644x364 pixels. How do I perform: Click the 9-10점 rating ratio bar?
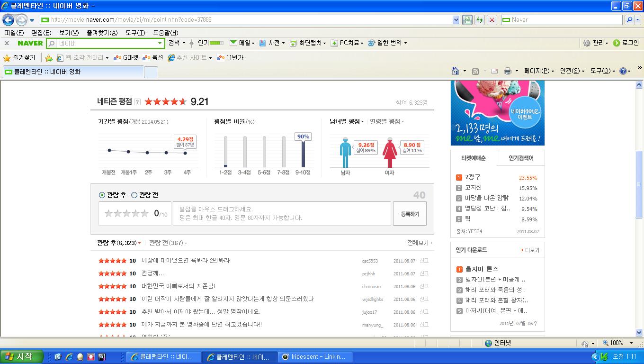click(303, 154)
